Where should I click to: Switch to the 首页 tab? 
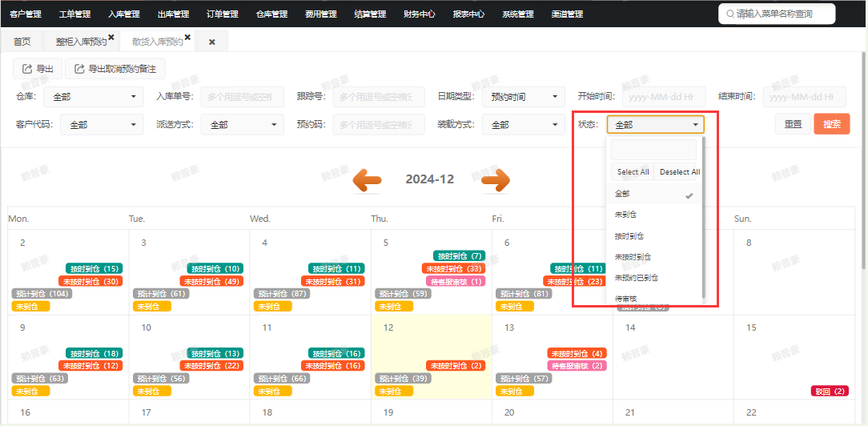(x=22, y=42)
